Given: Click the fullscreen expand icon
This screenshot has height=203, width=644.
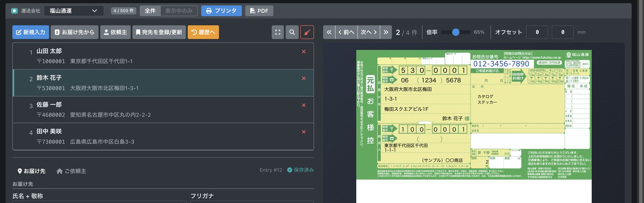Looking at the screenshot, I should 278,32.
